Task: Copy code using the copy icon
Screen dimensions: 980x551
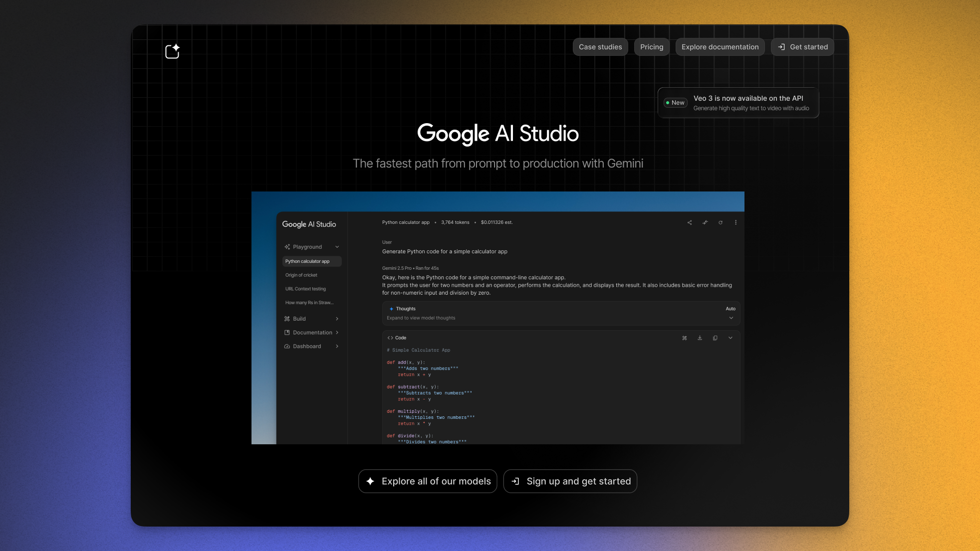Action: [x=715, y=338]
